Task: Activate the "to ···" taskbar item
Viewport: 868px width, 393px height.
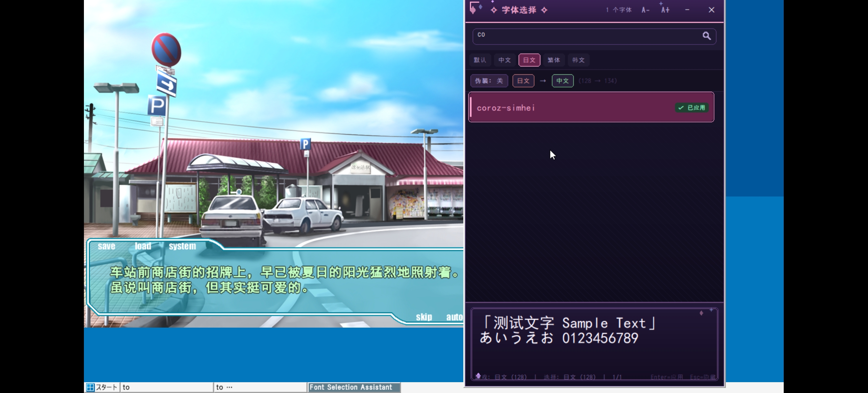Action: tap(260, 387)
